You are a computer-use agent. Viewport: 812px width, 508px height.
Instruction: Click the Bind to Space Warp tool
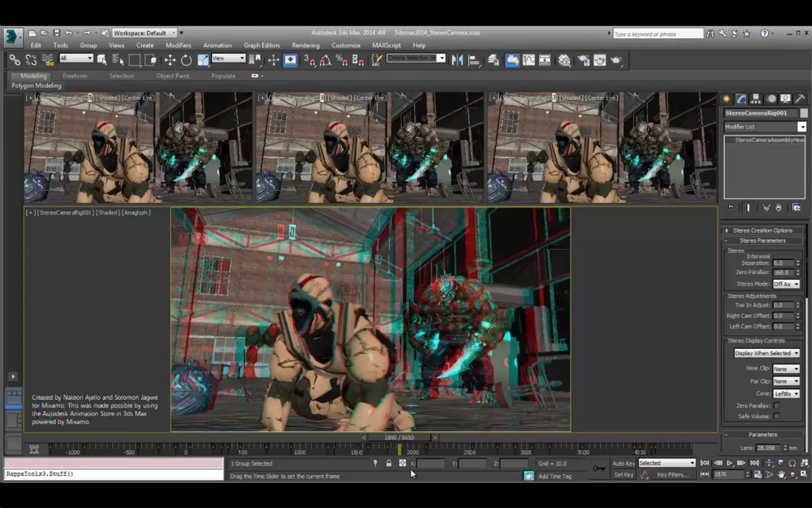click(x=47, y=60)
